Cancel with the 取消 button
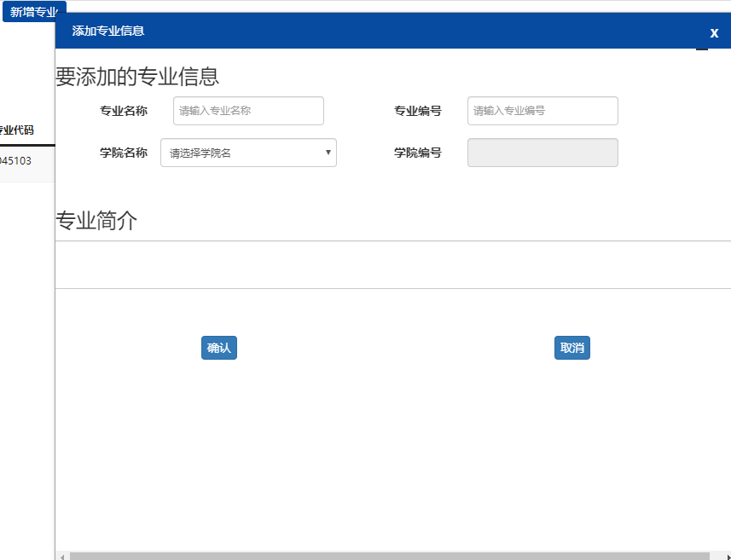This screenshot has width=731, height=560. pos(572,348)
